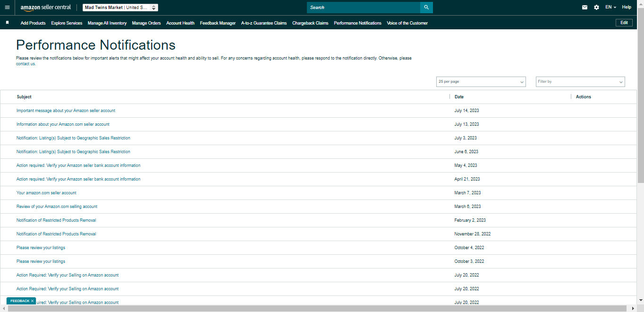Open October 3 'Please review your listings'
This screenshot has width=644, height=312.
[41, 261]
